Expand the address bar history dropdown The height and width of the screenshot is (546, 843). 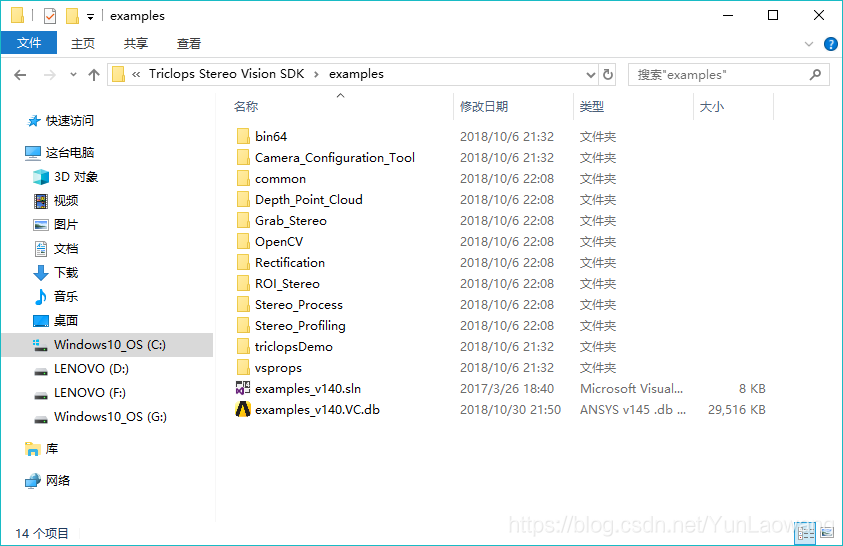(x=590, y=75)
